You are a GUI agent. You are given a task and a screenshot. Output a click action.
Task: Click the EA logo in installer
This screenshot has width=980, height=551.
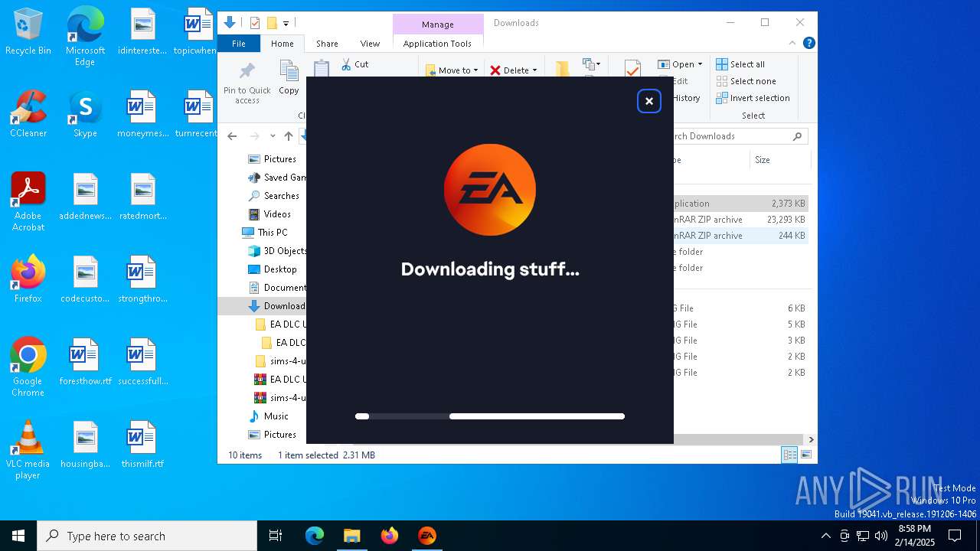point(490,190)
